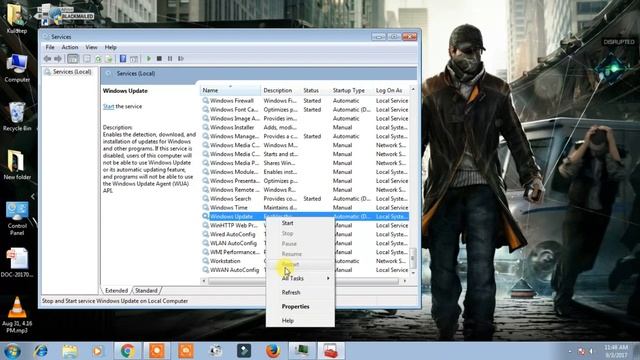Open the Windows Start orb
Viewport: 640px width, 360px height.
pyautogui.click(x=12, y=351)
